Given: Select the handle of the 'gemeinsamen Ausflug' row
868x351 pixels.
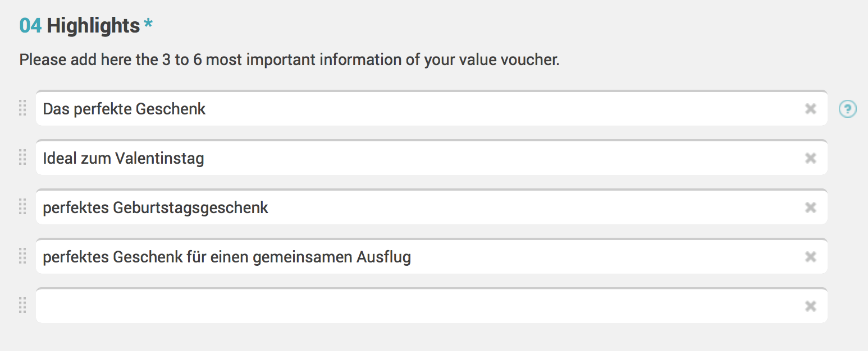Looking at the screenshot, I should pos(22,256).
